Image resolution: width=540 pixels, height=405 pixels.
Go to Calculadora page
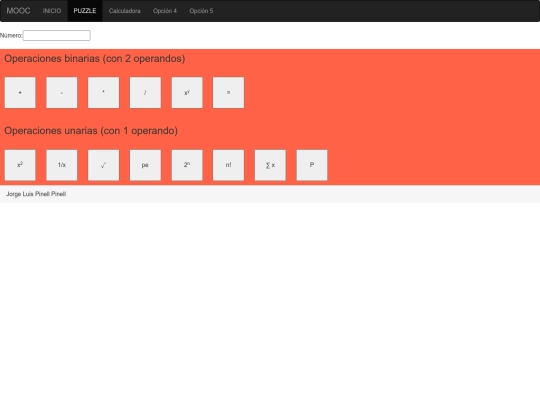point(124,11)
